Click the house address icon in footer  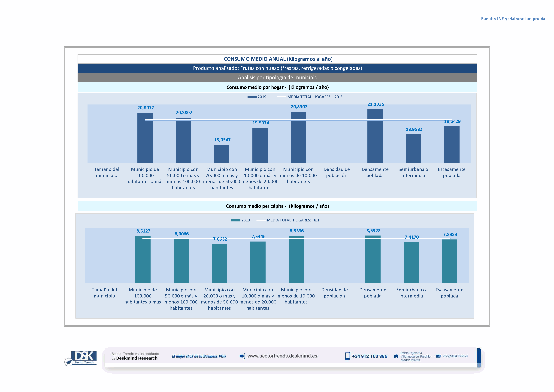[396, 356]
